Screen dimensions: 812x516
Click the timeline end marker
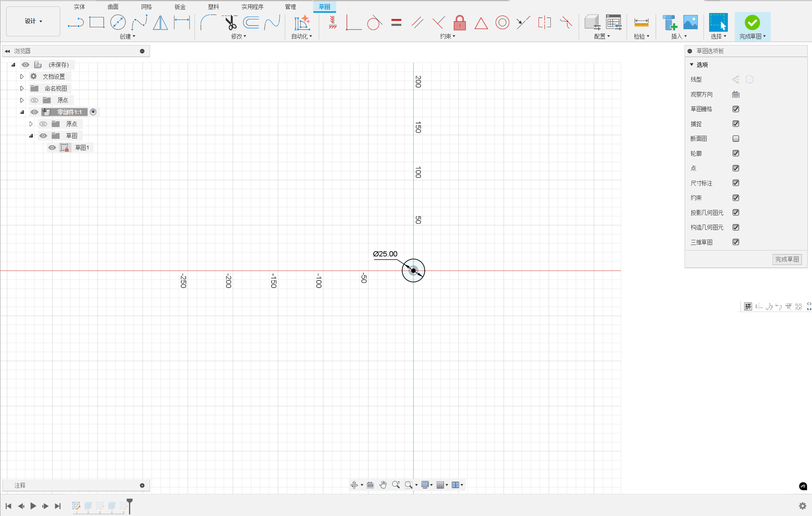(x=129, y=506)
